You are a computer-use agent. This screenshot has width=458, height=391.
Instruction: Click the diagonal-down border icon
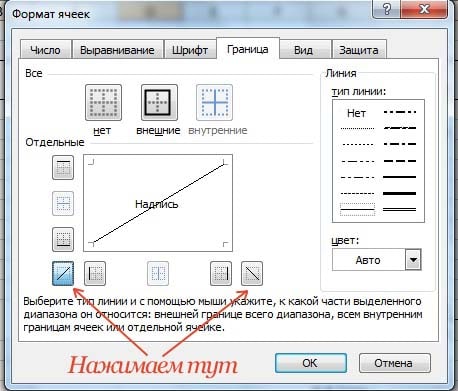coord(252,274)
